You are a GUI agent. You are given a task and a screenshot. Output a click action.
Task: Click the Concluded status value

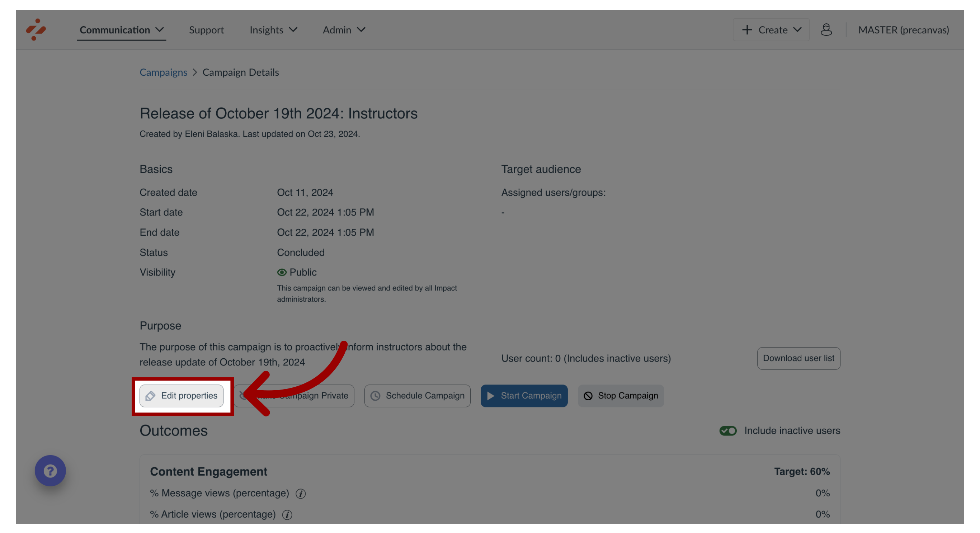tap(301, 252)
